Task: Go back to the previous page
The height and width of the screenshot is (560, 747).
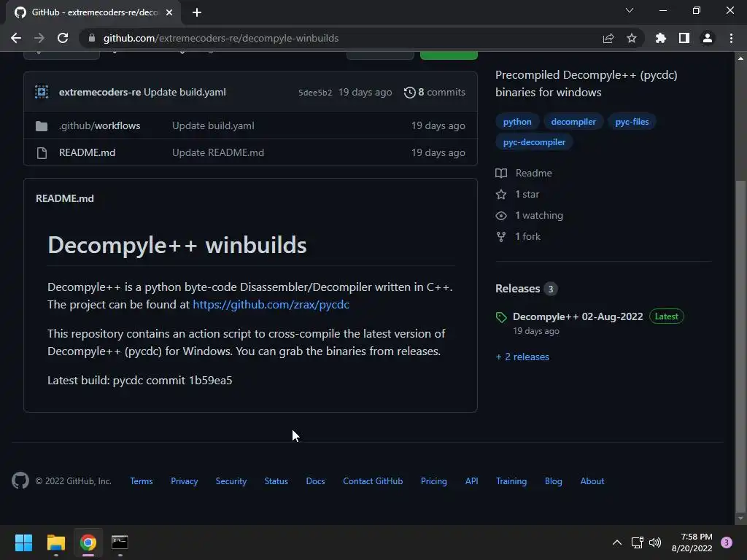Action: pos(16,38)
